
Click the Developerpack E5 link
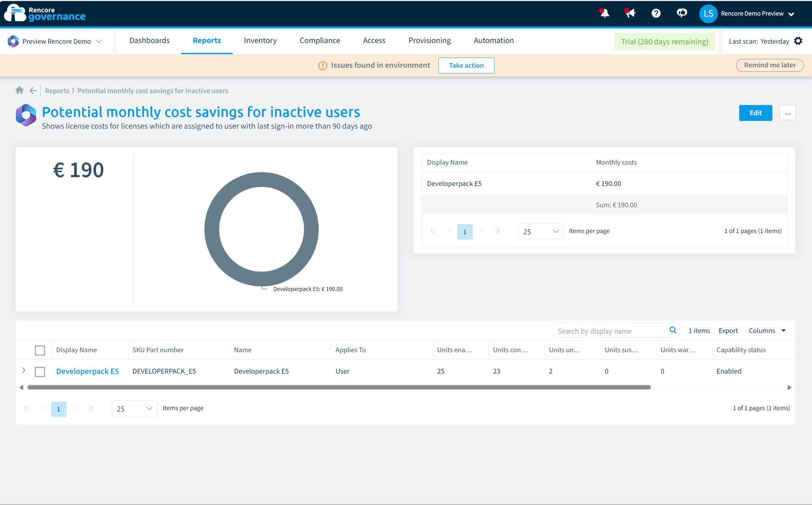pos(87,371)
